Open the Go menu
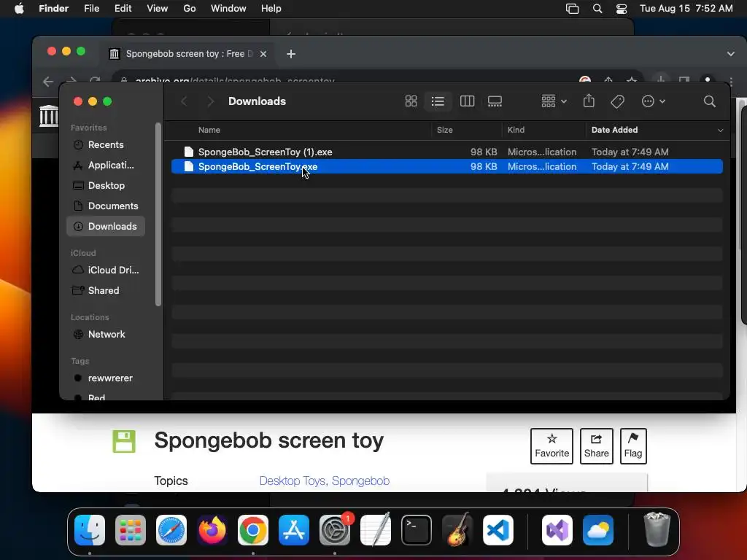The height and width of the screenshot is (560, 747). 190,9
